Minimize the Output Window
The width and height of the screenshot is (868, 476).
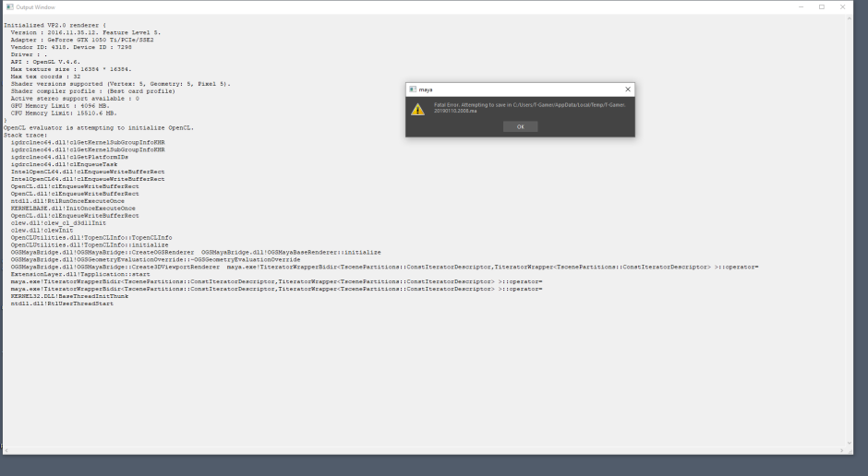800,6
